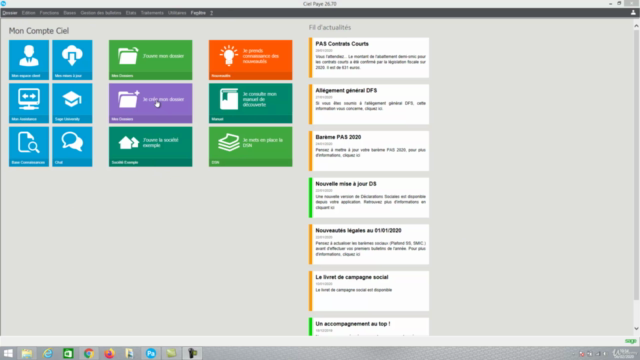Screen dimensions: 640x360
Task: Open the Mon espace client tile
Action: (x=29, y=60)
